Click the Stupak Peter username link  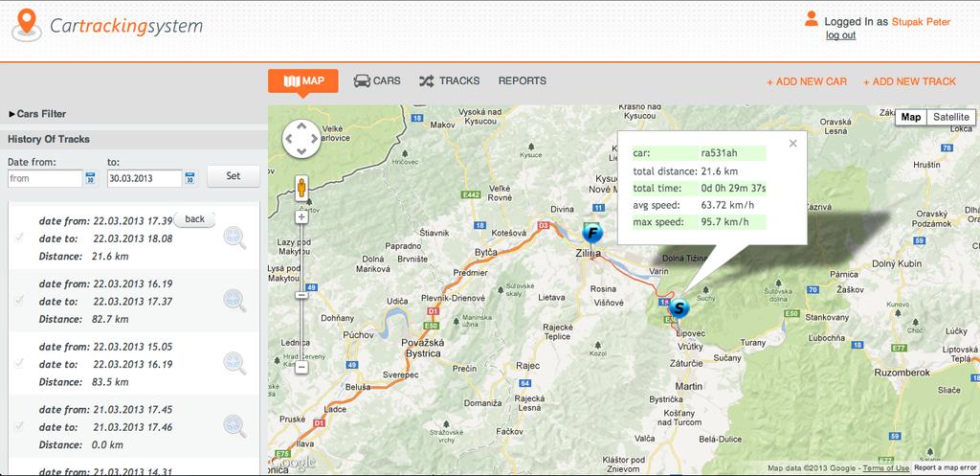(x=921, y=22)
